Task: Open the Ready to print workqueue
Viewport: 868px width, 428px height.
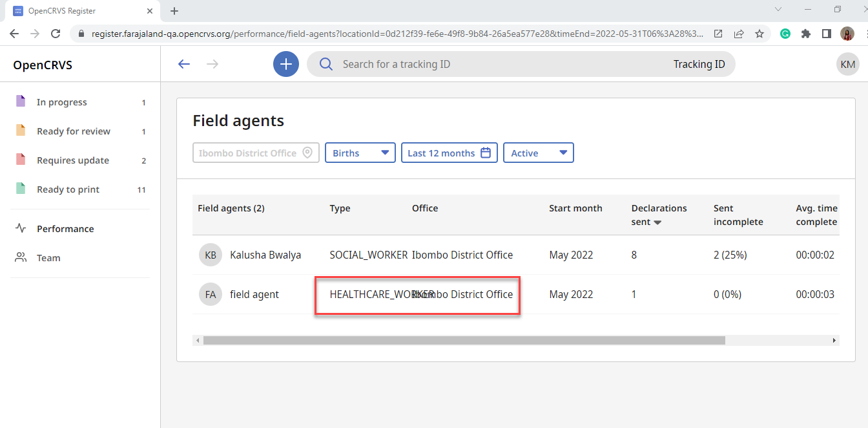Action: click(x=68, y=189)
